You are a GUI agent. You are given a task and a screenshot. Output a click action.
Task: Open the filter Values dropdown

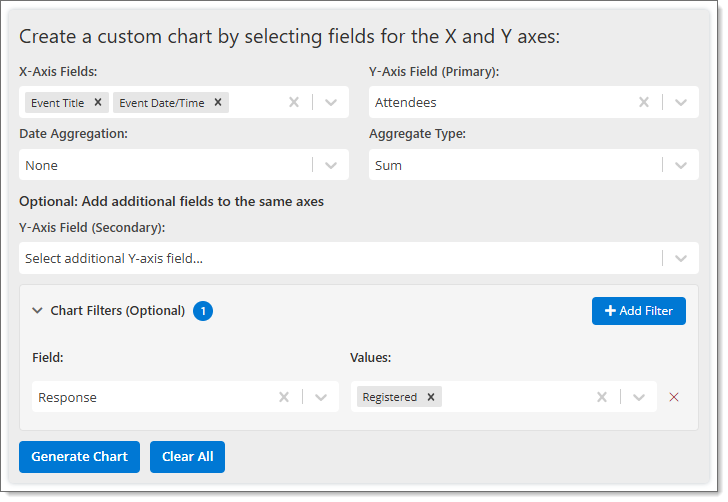pos(639,397)
